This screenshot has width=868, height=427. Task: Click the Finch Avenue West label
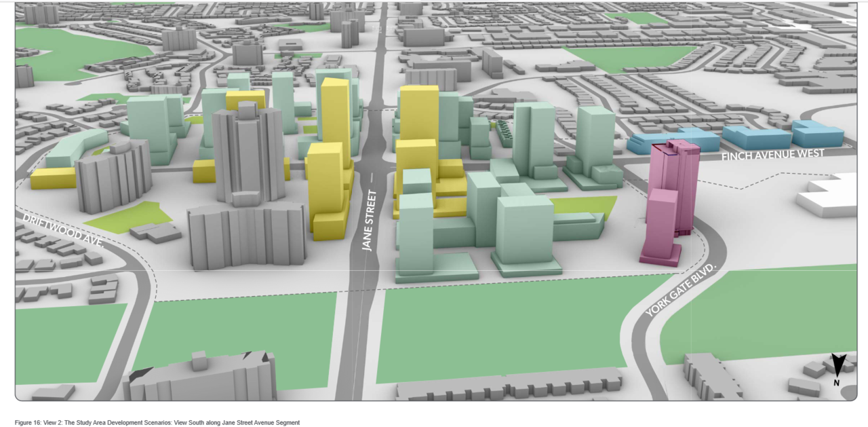pyautogui.click(x=773, y=155)
